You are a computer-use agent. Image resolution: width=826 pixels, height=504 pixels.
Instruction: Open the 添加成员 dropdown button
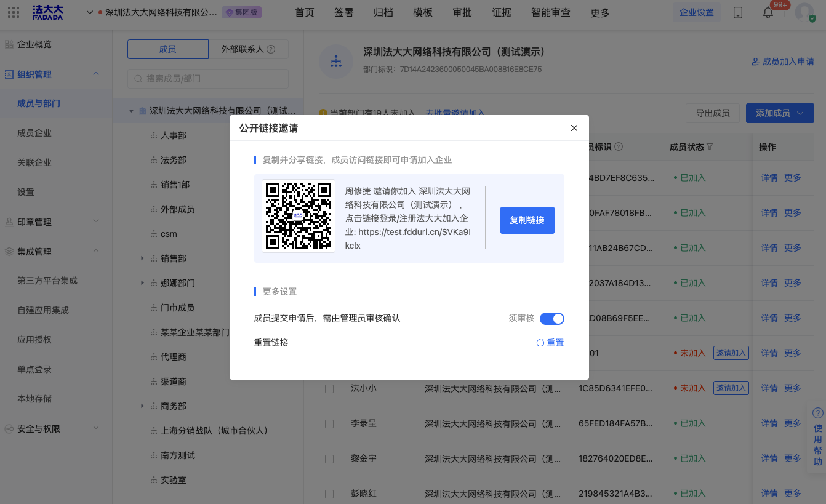(780, 113)
